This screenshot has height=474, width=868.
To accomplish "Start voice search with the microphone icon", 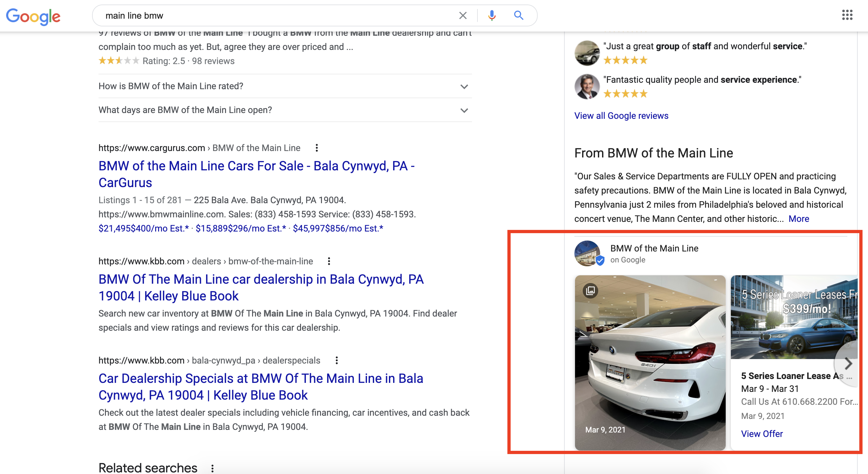I will (x=492, y=15).
